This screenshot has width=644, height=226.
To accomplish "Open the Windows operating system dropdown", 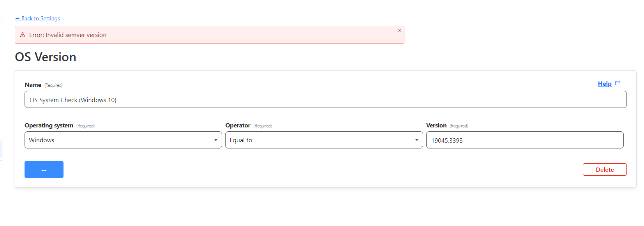I will [x=123, y=140].
